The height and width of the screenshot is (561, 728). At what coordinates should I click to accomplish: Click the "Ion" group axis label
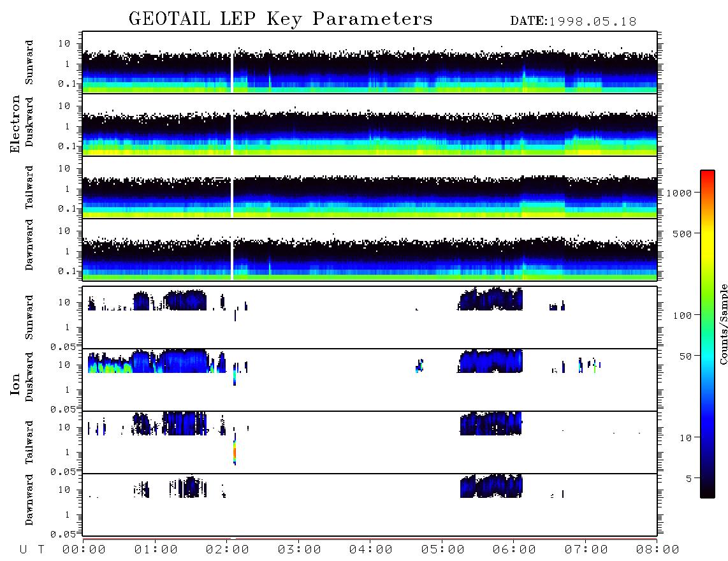(x=15, y=385)
